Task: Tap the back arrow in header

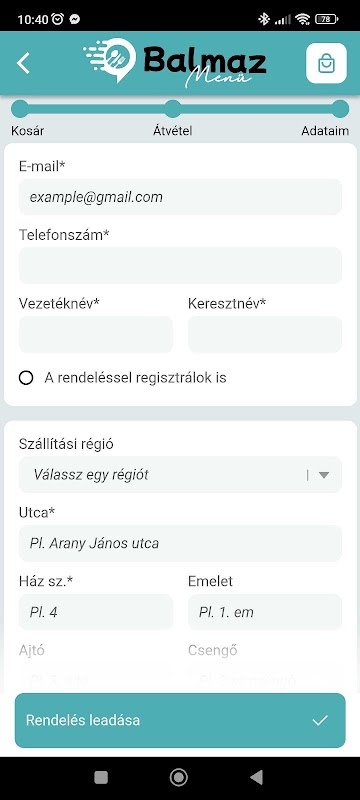Action: (x=23, y=63)
